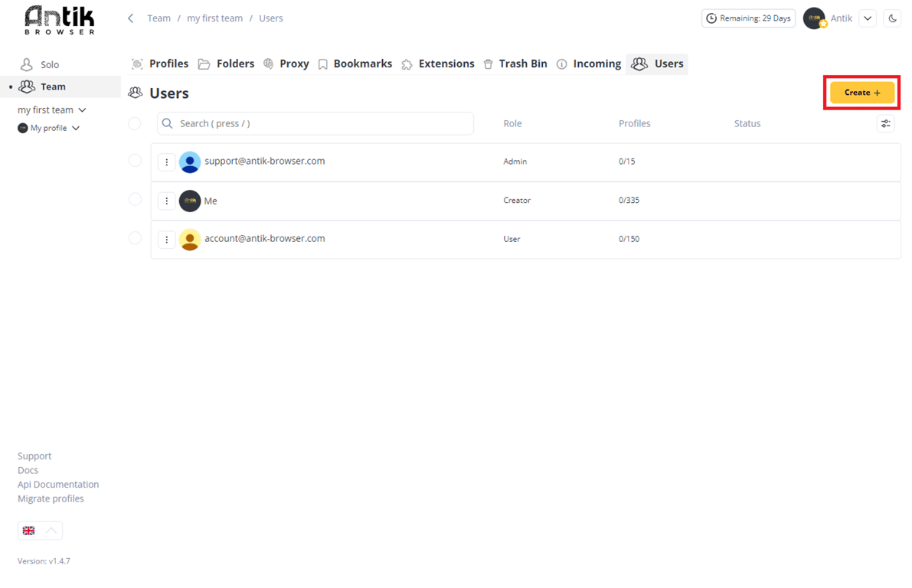
Task: Click the Solo person icon in sidebar
Action: coord(26,64)
